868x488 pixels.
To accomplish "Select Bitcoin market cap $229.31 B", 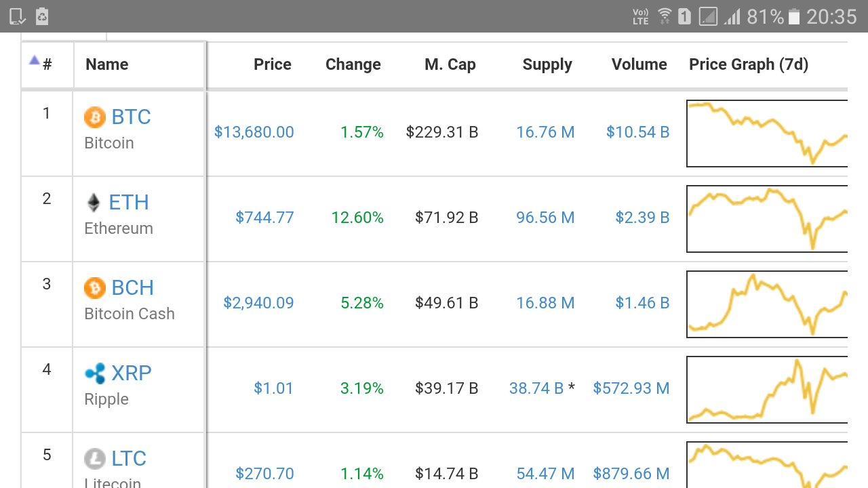I will pos(442,132).
